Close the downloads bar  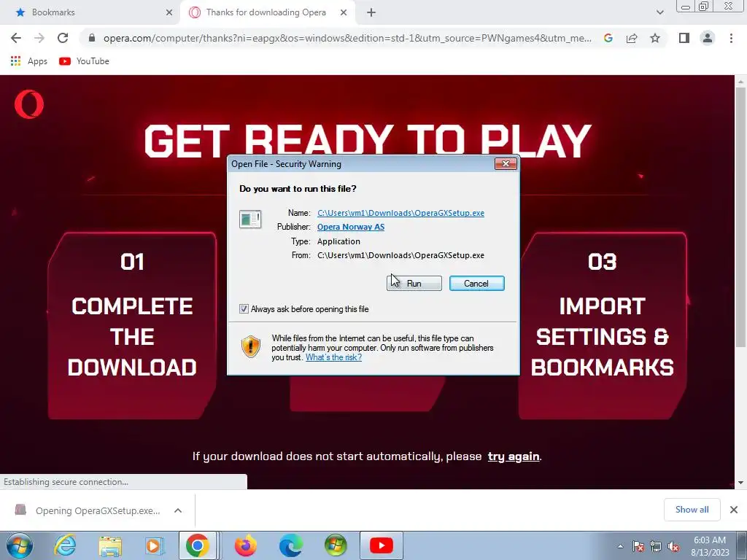coord(734,510)
